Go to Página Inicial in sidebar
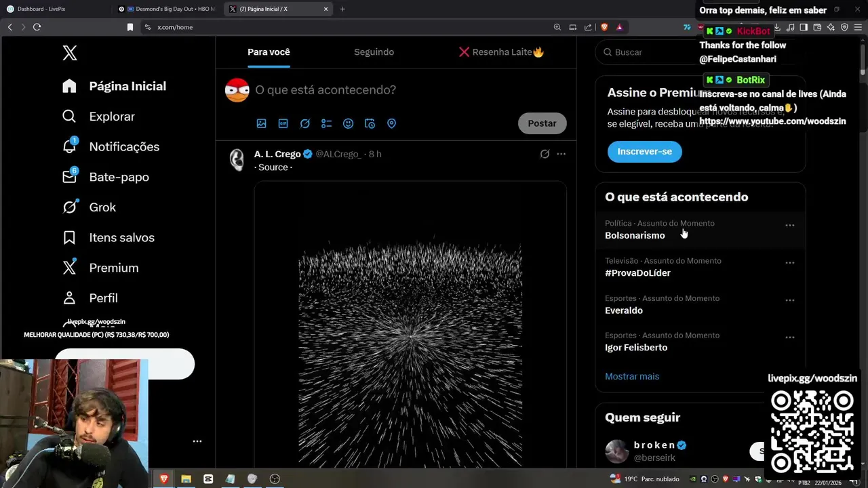The width and height of the screenshot is (868, 488). coord(114,86)
